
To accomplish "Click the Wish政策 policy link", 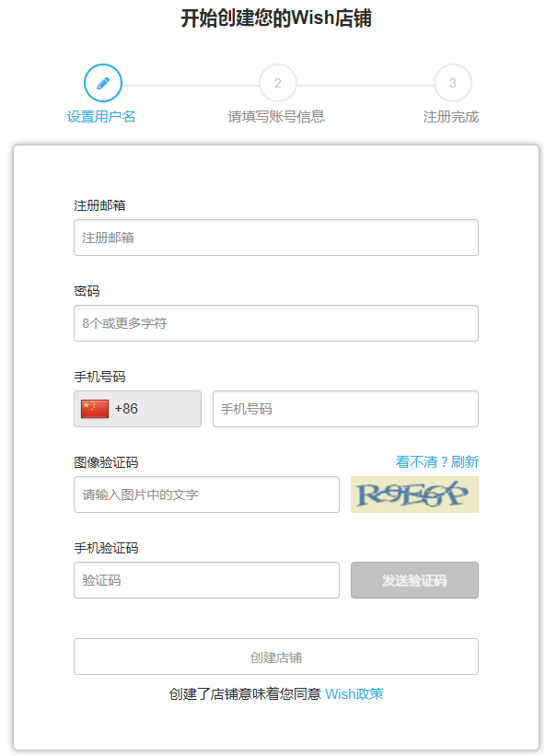I will 354,693.
